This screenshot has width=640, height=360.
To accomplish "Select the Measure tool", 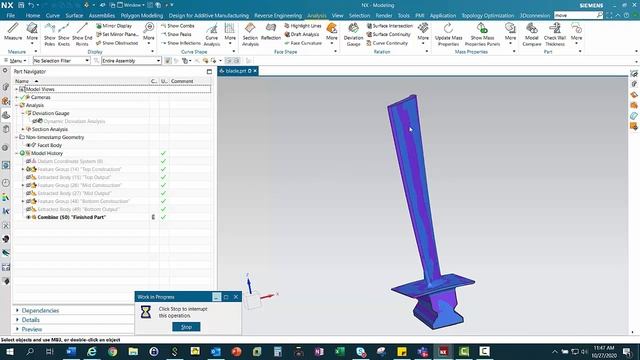I will coord(13,31).
